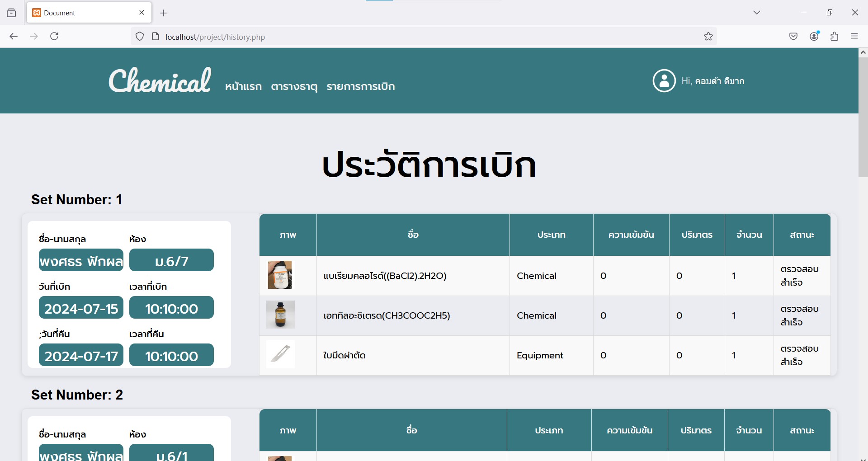The height and width of the screenshot is (461, 868).
Task: Click the scalpel blade thumbnail
Action: pyautogui.click(x=280, y=354)
